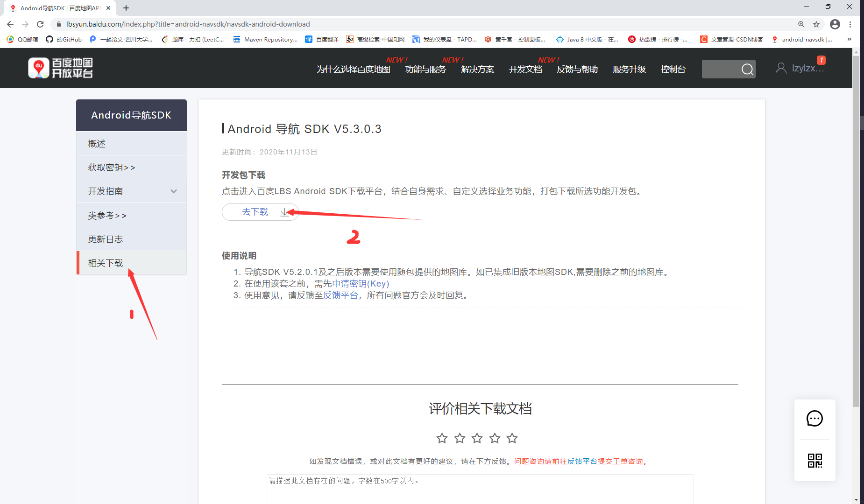Viewport: 864px width, 504px height.
Task: Click the browser back arrow
Action: [10, 24]
